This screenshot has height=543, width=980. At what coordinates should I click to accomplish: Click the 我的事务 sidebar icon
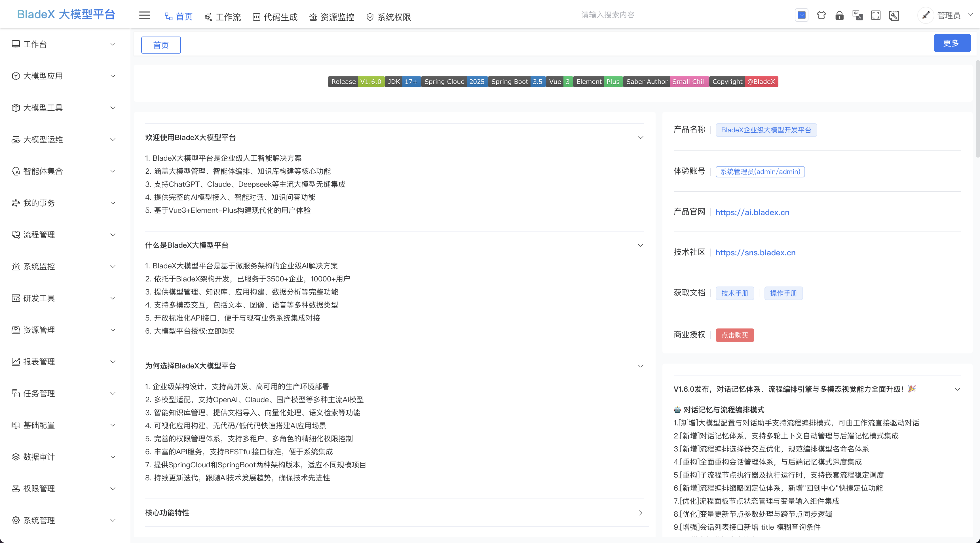point(16,203)
